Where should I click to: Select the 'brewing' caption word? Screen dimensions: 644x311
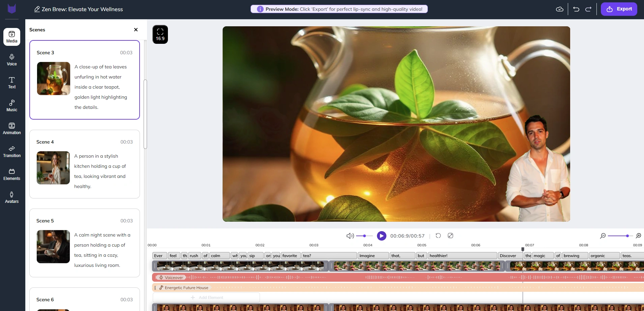pos(575,256)
